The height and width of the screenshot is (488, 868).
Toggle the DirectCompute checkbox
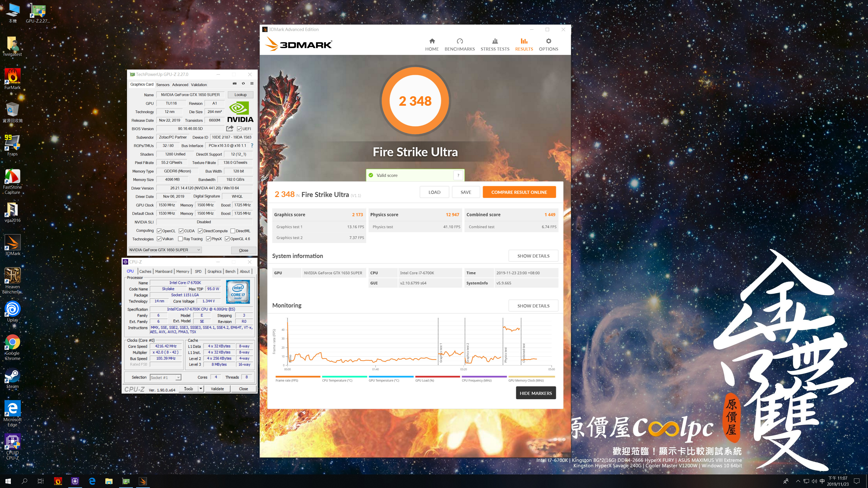coord(200,231)
